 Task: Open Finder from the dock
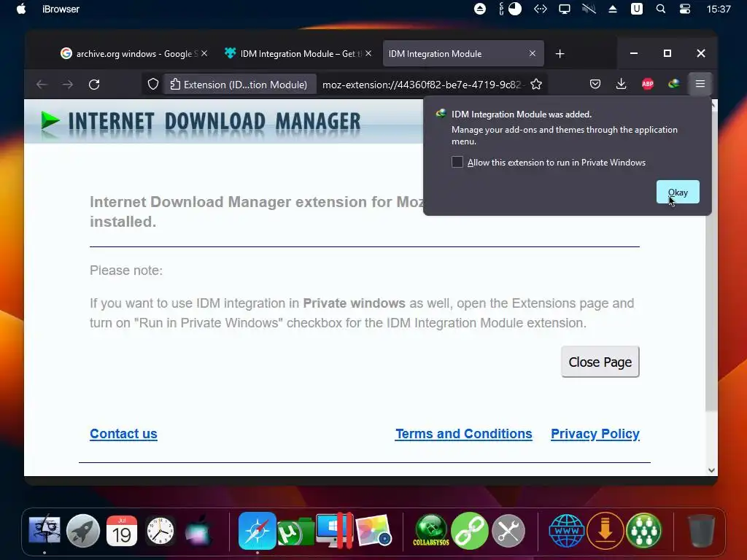click(44, 531)
